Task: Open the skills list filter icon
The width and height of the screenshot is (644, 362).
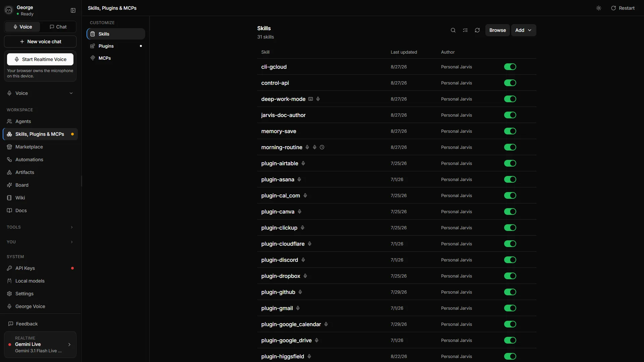Action: pos(465,30)
